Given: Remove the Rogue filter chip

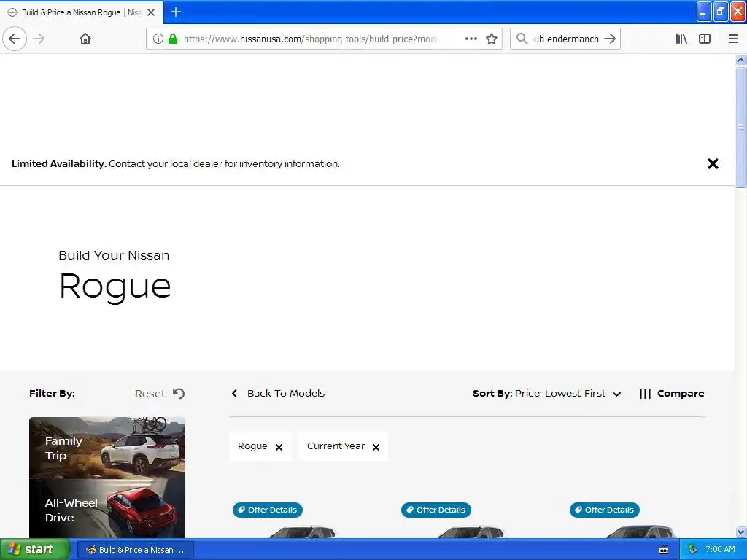Looking at the screenshot, I should [x=279, y=447].
